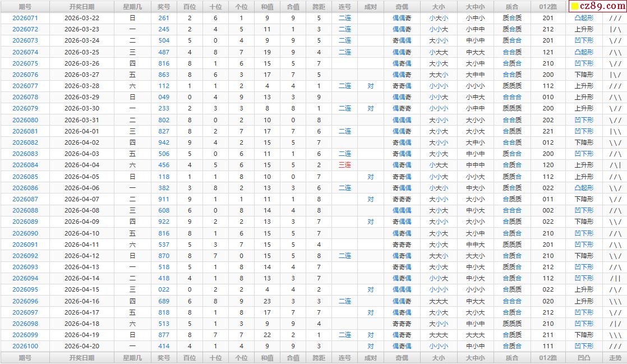This screenshot has height=364, width=627.
Task: Click winning number 877
Action: click(x=164, y=335)
